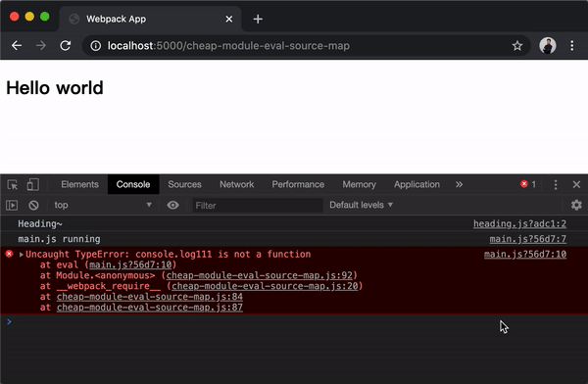Screen dimensions: 588x384
Task: Open the Performance tab
Action: point(298,184)
